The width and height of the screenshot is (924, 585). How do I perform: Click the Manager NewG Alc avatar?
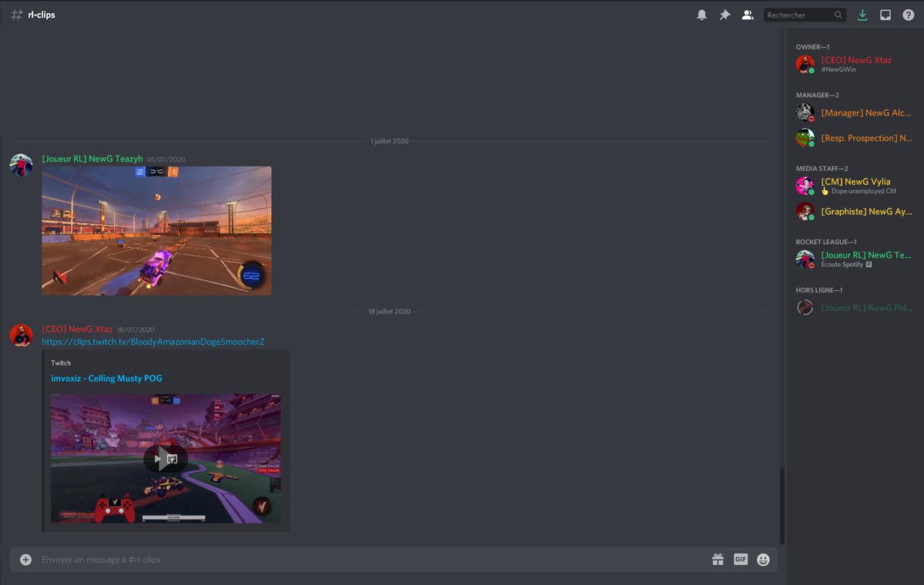(805, 112)
